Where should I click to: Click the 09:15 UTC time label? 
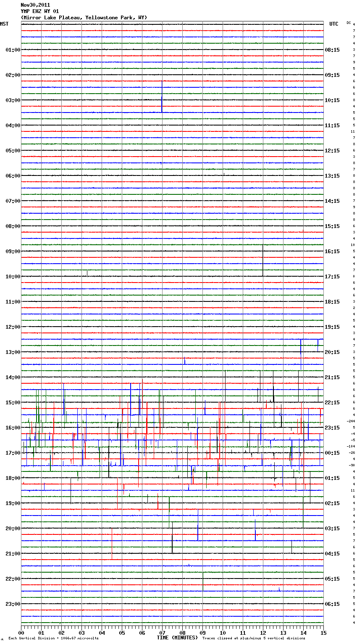pyautogui.click(x=332, y=75)
